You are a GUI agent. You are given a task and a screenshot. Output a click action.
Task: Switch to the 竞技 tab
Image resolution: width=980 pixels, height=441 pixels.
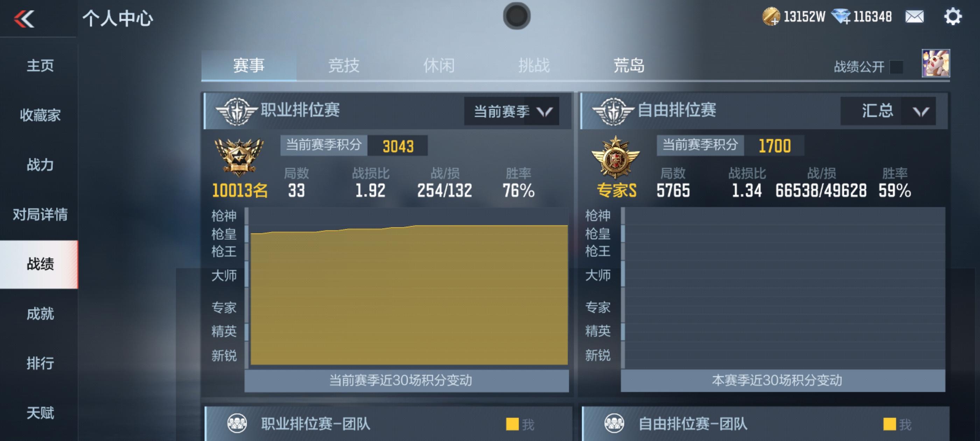tap(344, 65)
